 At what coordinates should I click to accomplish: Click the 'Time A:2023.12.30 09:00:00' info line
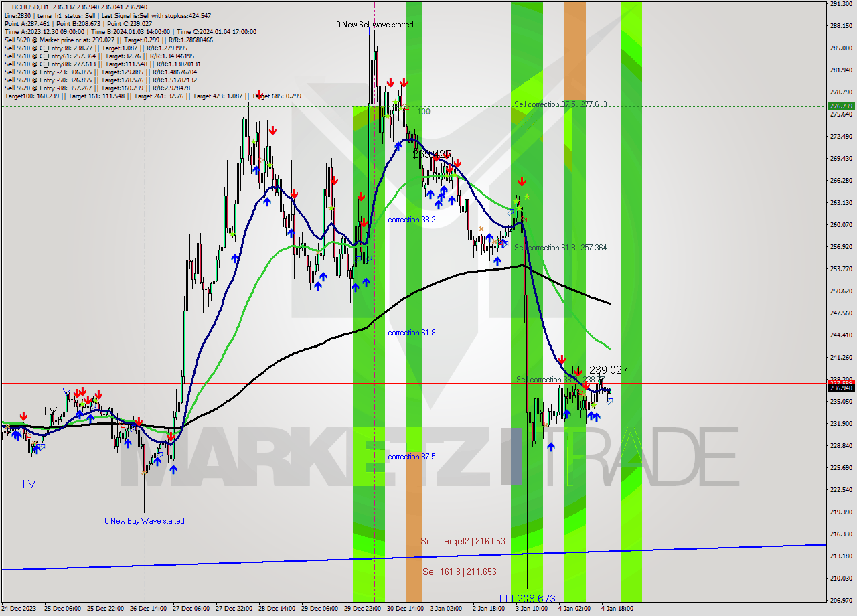130,31
